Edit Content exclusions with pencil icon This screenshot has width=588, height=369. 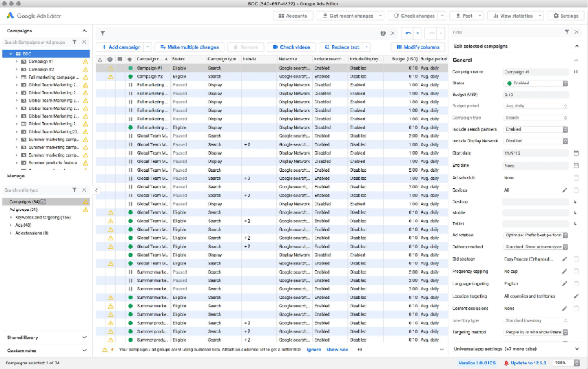565,309
